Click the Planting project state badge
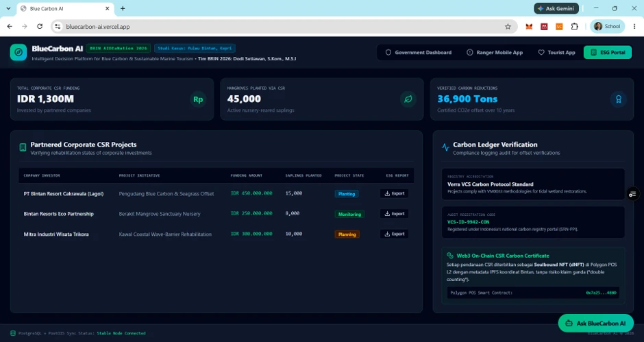Screen dimensions: 644x342 coord(347,193)
